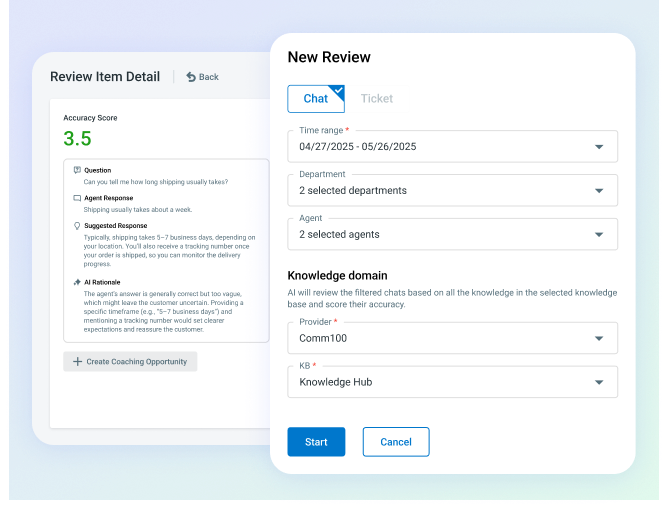Click the AI Rationale sparkle icon
The width and height of the screenshot is (668, 510).
pos(77,283)
